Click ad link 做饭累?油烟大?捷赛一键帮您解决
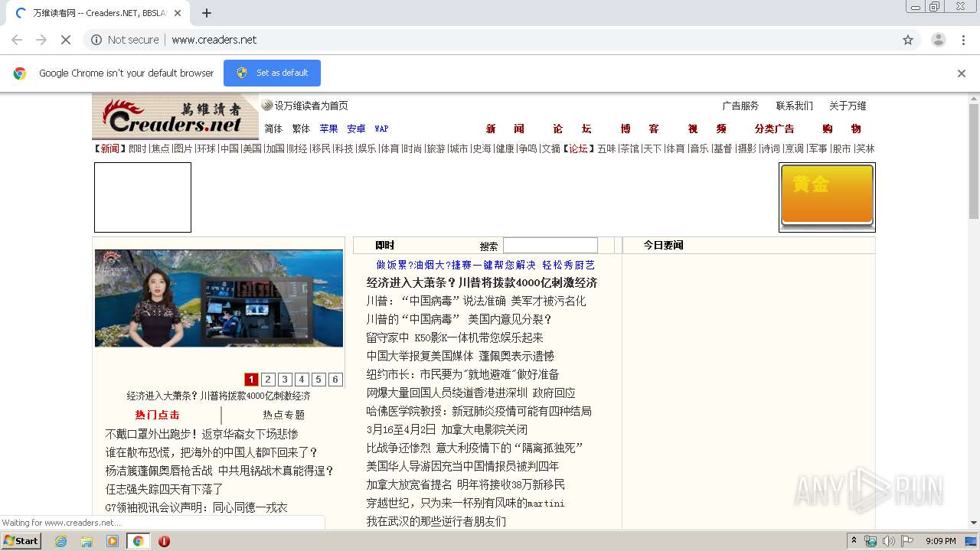This screenshot has width=980, height=551. coord(456,265)
